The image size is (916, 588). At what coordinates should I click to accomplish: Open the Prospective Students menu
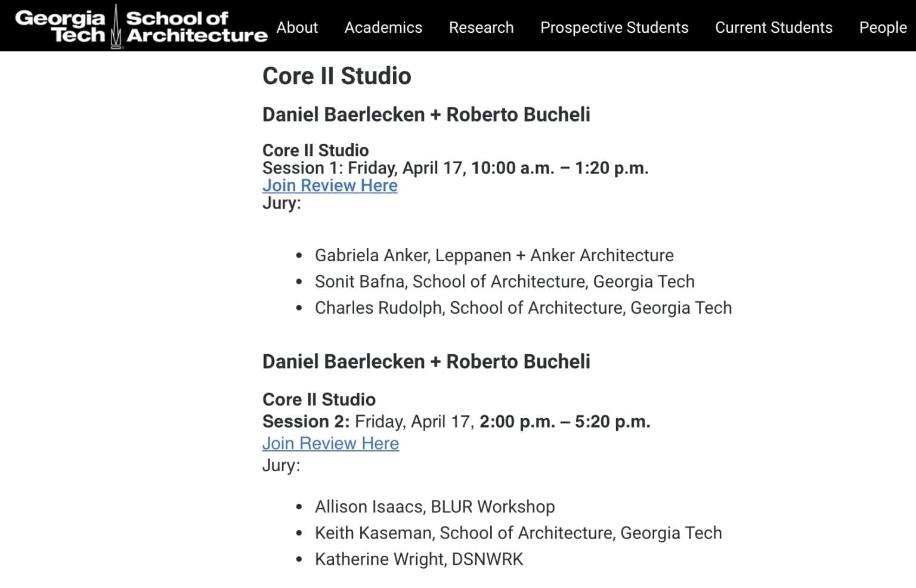pyautogui.click(x=614, y=27)
